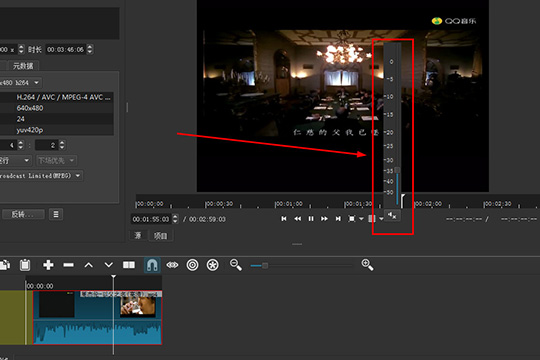This screenshot has width=540, height=360.
Task: Toggle timeline snapping magnet button
Action: tap(152, 265)
